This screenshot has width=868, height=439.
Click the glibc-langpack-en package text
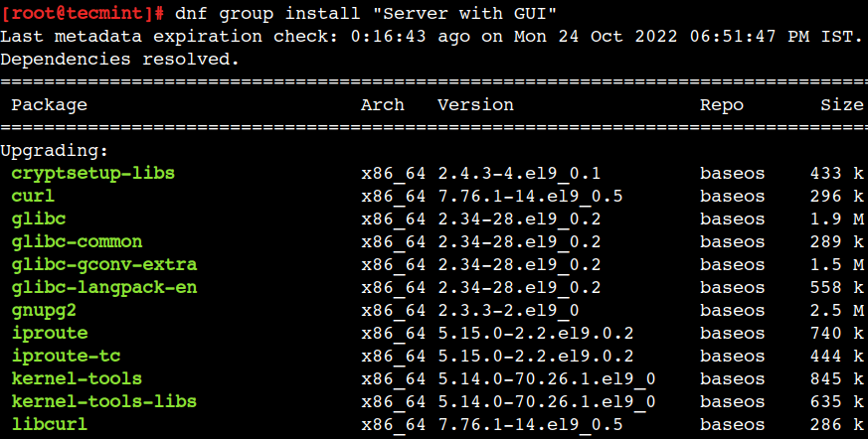click(x=104, y=288)
